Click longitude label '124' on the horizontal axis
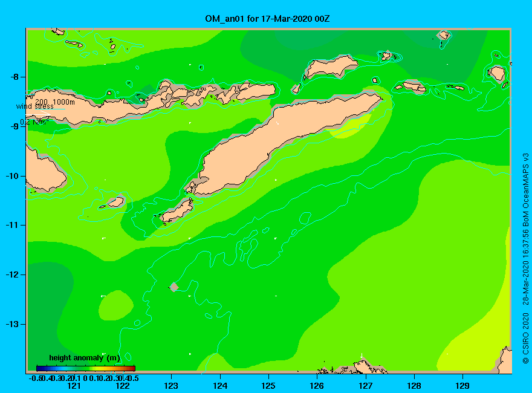 point(220,386)
